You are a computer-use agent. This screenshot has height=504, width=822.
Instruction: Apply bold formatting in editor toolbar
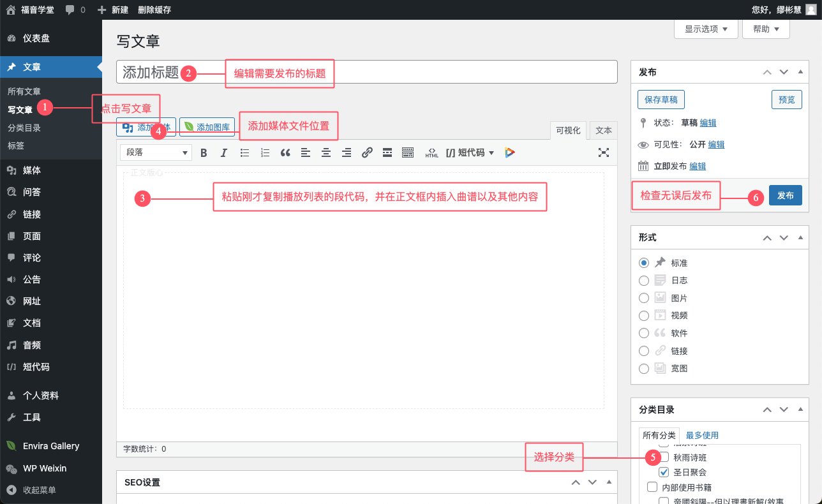[x=204, y=152]
